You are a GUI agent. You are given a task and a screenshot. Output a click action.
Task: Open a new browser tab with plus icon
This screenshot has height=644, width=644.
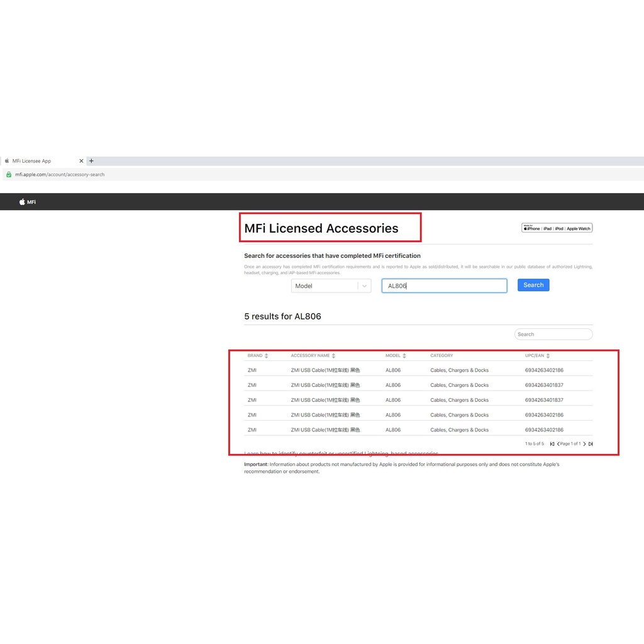click(91, 161)
